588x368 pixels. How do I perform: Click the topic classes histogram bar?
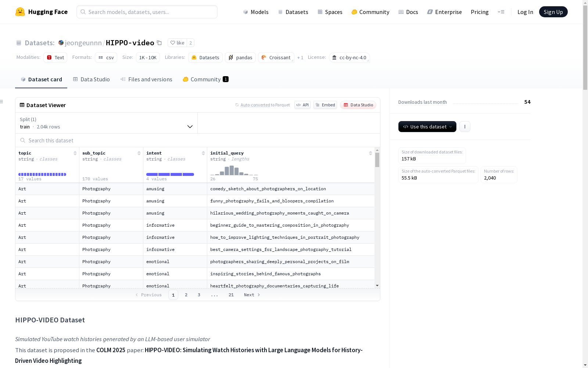click(42, 174)
